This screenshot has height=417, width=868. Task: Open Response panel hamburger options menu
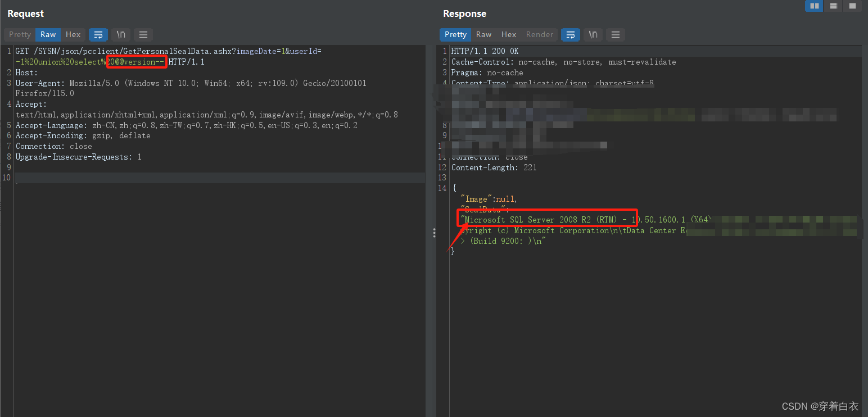tap(616, 34)
